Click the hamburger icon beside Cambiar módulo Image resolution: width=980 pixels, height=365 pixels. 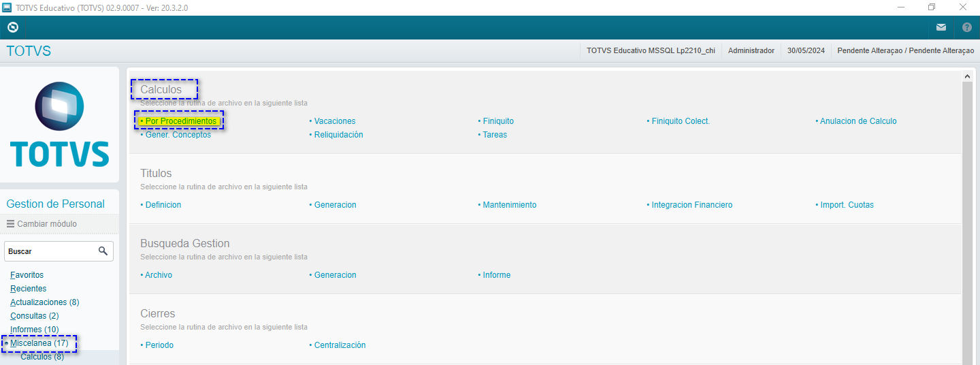pos(11,224)
